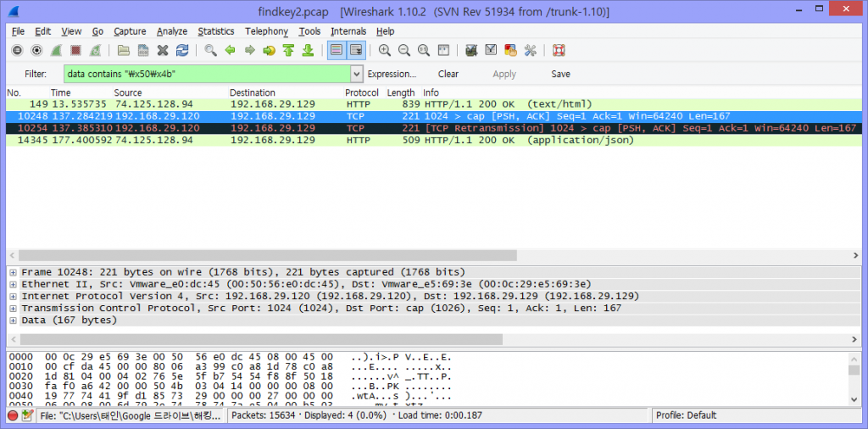Save this capture file icon
The image size is (868, 429).
coord(142,50)
